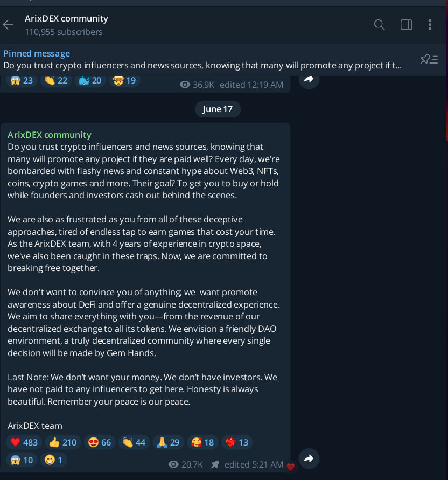The image size is (448, 480).
Task: Open search in ArixDEX community channel
Action: pos(380,25)
